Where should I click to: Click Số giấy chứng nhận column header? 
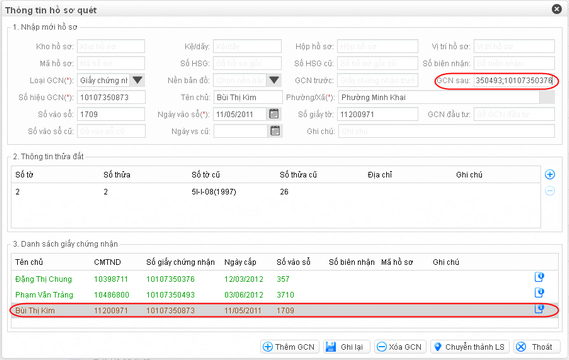[180, 262]
